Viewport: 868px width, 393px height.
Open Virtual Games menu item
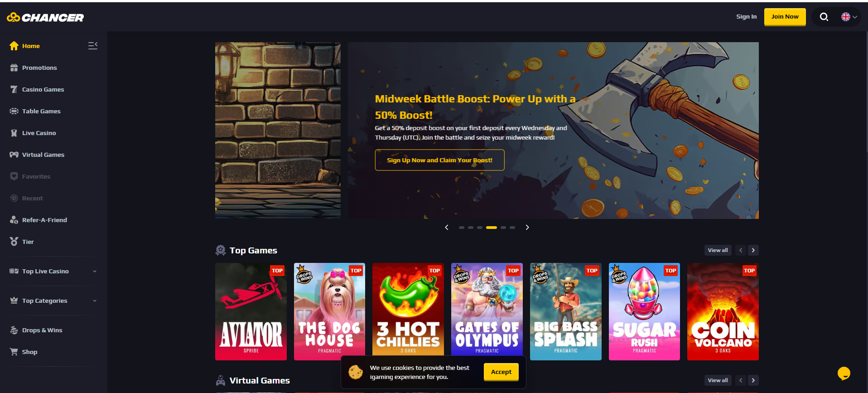tap(43, 155)
